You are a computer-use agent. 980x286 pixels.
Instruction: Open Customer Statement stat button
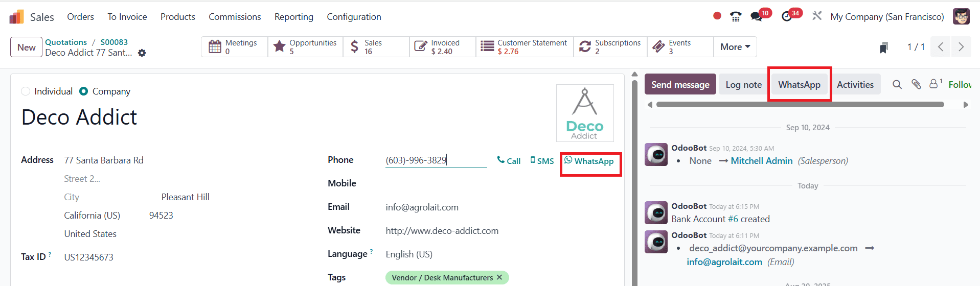[525, 47]
